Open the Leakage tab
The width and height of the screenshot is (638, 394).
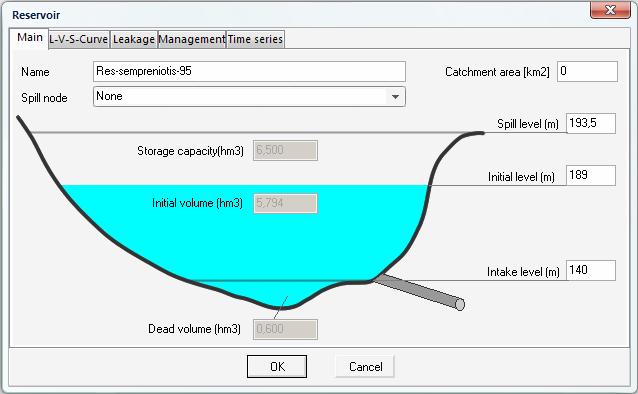coord(134,39)
